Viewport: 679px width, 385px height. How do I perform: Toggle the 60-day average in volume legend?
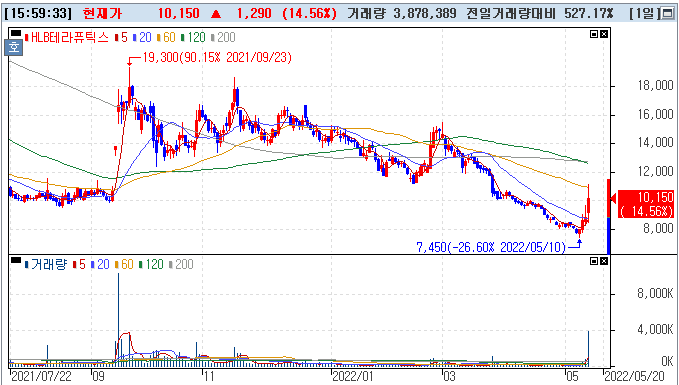click(124, 265)
